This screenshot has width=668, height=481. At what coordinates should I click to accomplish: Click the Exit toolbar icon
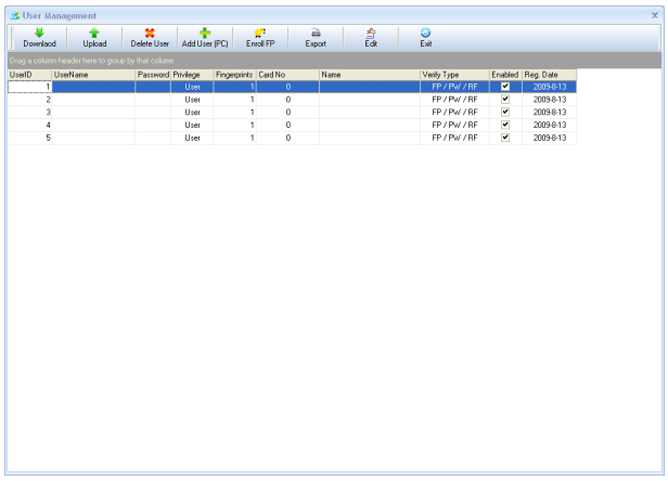[426, 33]
